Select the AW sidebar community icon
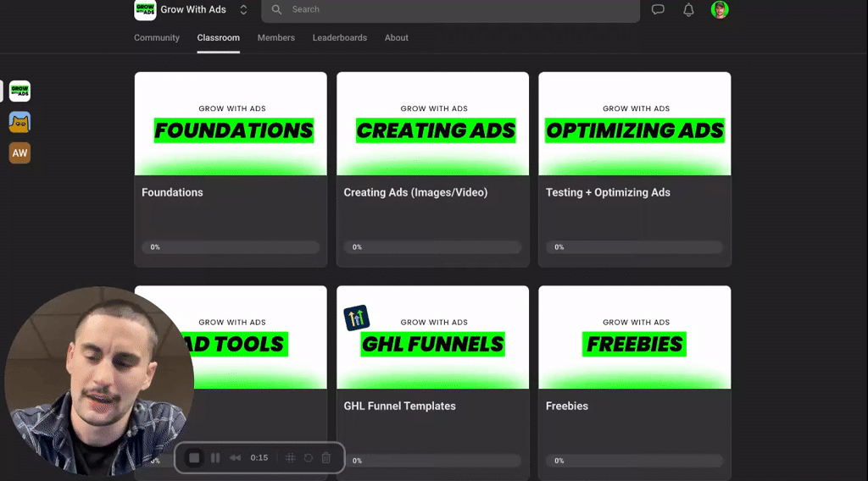Screen dimensions: 868x481 [x=20, y=153]
